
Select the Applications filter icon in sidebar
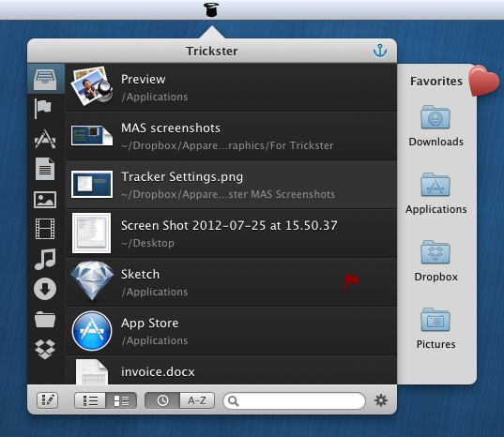[45, 139]
